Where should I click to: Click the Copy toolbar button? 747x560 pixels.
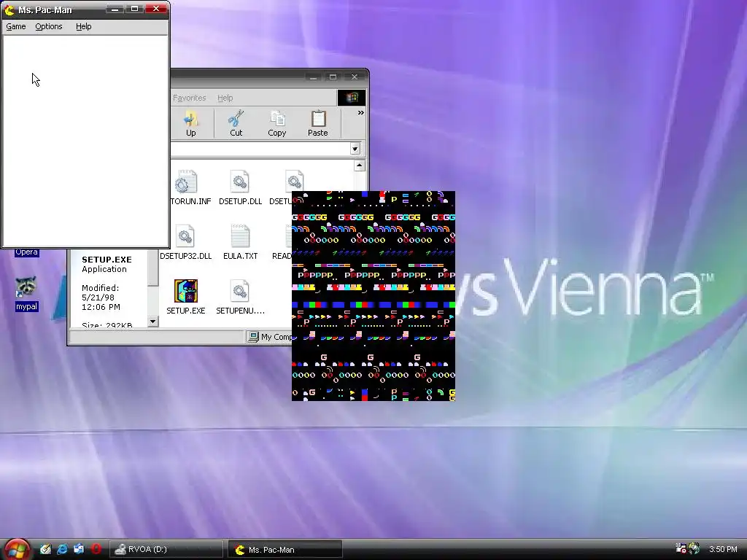click(x=276, y=123)
